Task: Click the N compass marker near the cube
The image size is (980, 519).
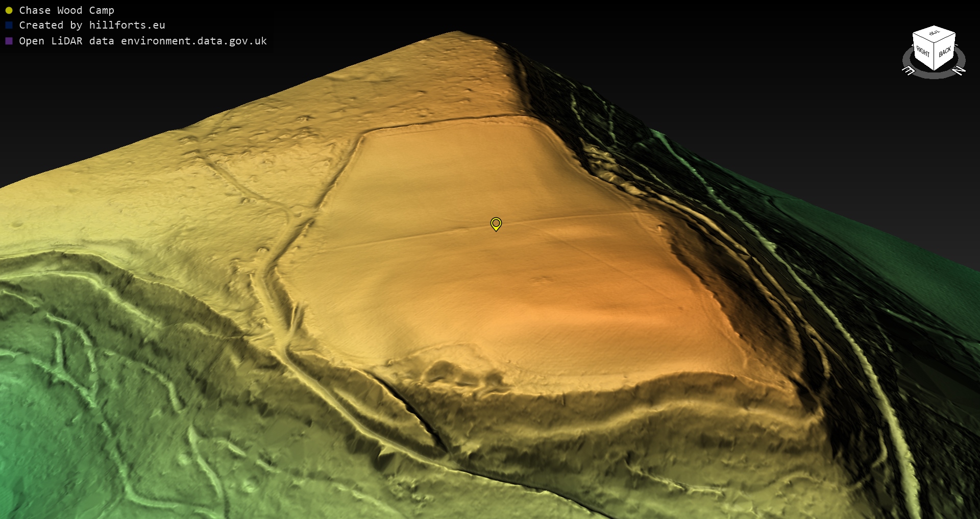Action: click(x=959, y=70)
